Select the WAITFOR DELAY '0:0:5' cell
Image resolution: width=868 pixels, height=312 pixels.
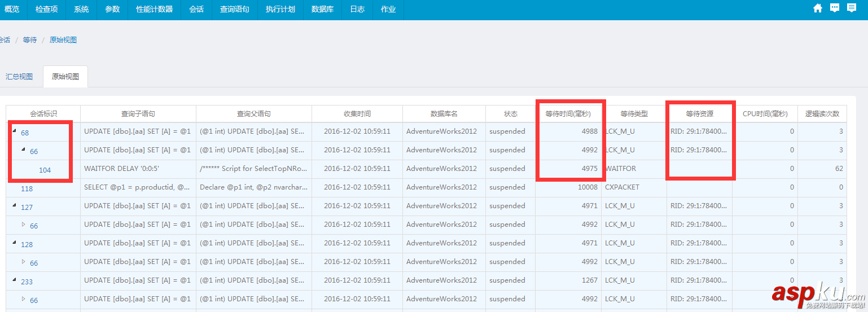[138, 169]
